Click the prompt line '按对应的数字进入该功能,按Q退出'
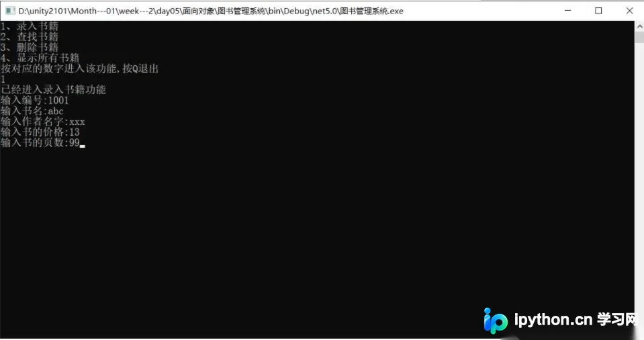This screenshot has height=340, width=644. tap(80, 69)
